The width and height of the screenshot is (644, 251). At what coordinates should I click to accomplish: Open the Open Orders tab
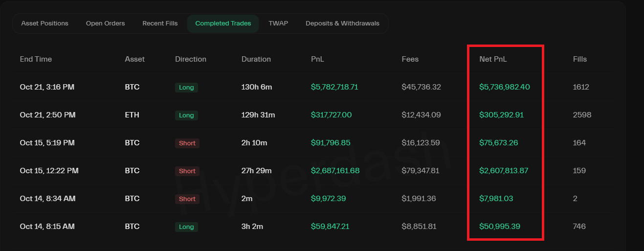(x=105, y=23)
